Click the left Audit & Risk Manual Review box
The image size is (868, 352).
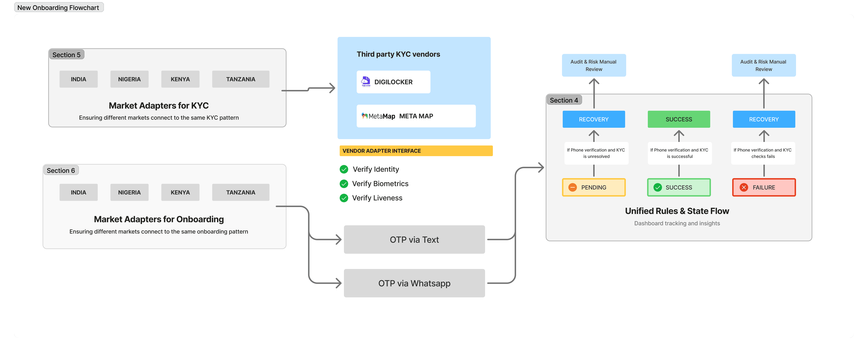tap(594, 65)
